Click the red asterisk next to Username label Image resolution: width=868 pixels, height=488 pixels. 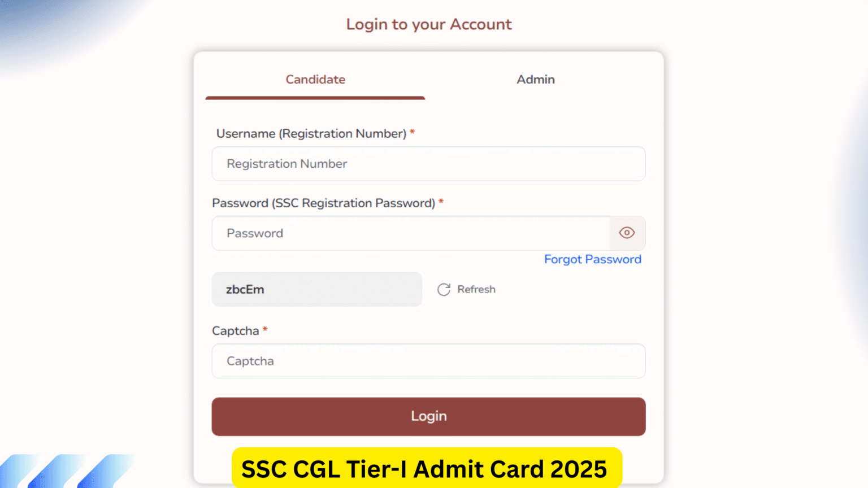click(x=412, y=132)
